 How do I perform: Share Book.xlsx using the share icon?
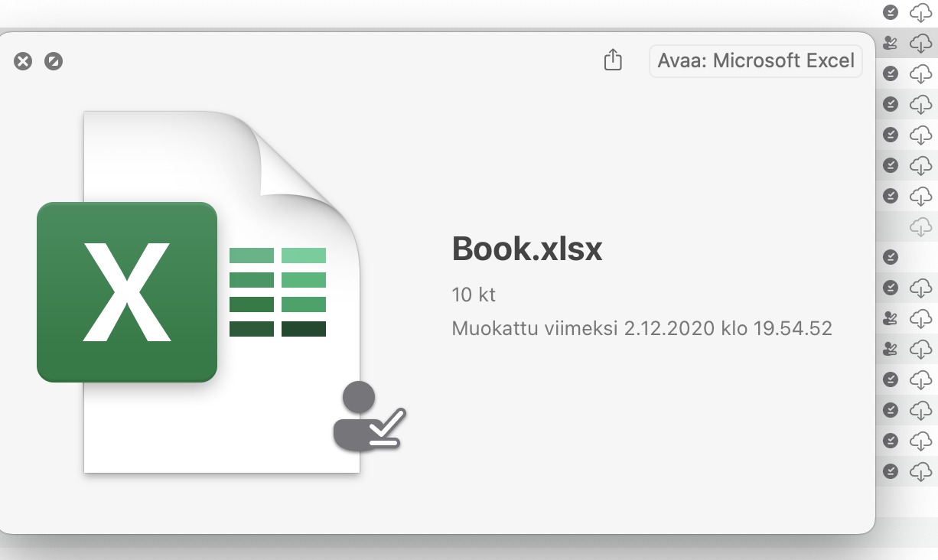[x=613, y=60]
